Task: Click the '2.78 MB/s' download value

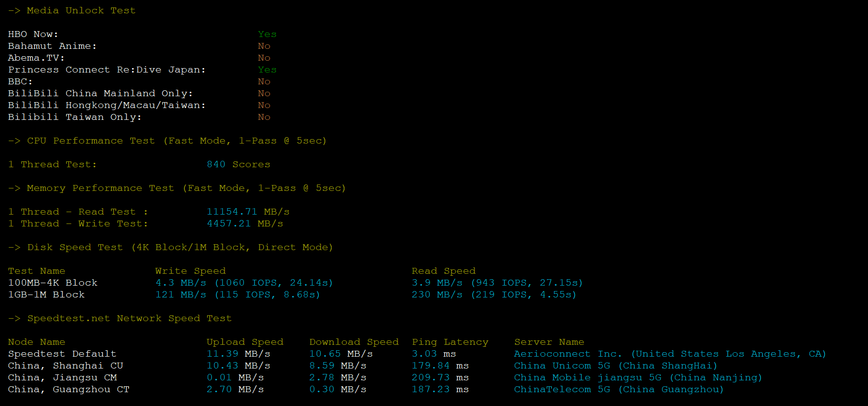Action: tap(338, 377)
